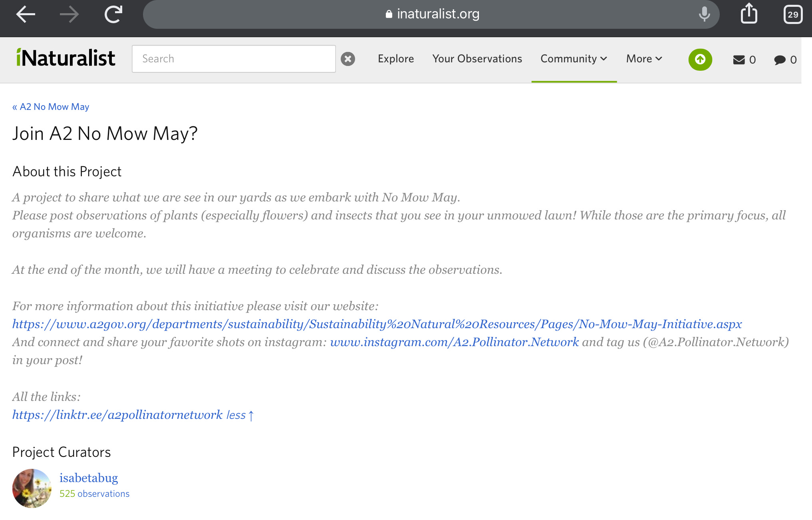Viewport: 812px width, 520px height.
Task: Open notifications speech bubble icon
Action: [x=780, y=60]
